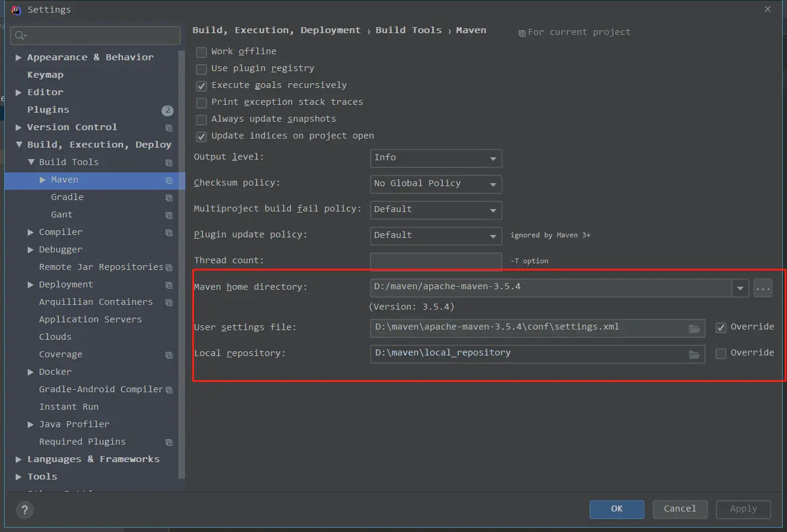Click Build Tools in the breadcrumb
This screenshot has height=532, width=787.
pos(409,30)
